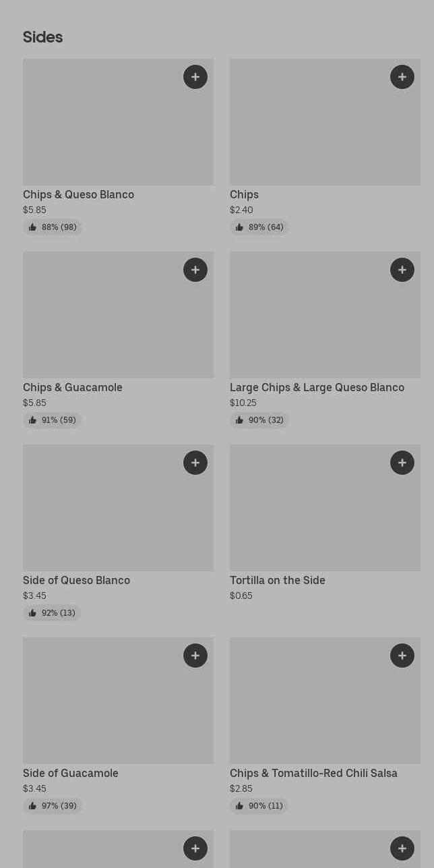434x868 pixels.
Task: Open Large Chips & Large Queso Blanco title
Action: pos(317,388)
